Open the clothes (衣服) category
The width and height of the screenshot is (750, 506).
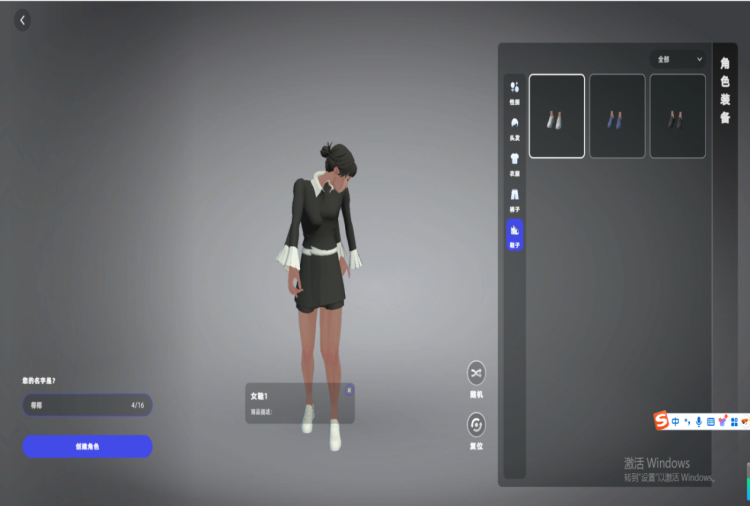514,162
